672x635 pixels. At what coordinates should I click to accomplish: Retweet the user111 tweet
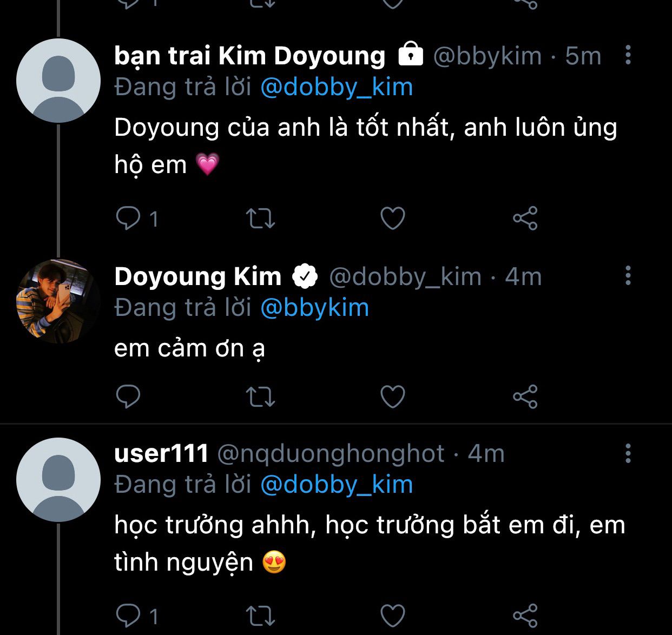tap(261, 616)
